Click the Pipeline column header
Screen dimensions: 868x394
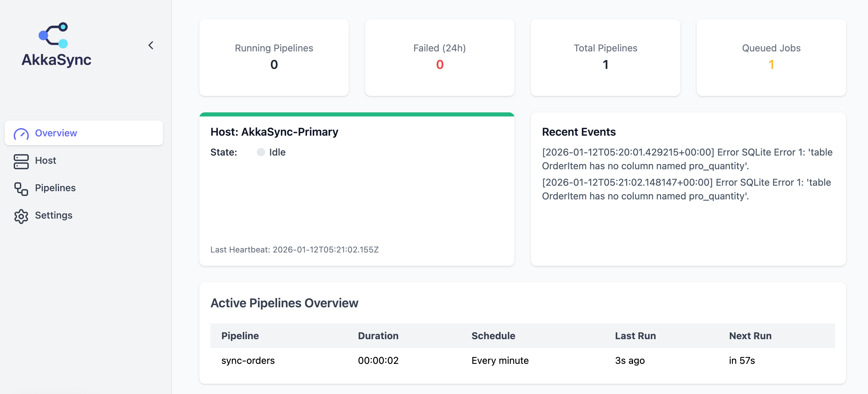click(x=240, y=336)
